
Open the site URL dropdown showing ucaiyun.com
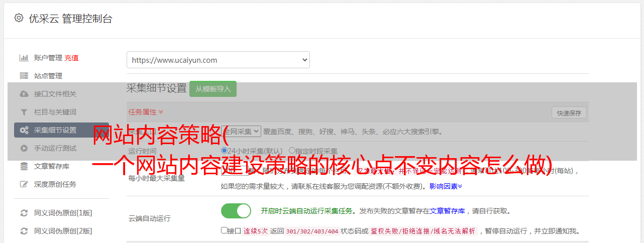pyautogui.click(x=218, y=60)
